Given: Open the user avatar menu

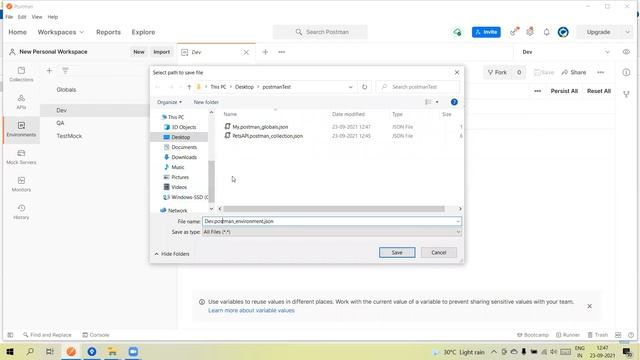Looking at the screenshot, I should (563, 32).
